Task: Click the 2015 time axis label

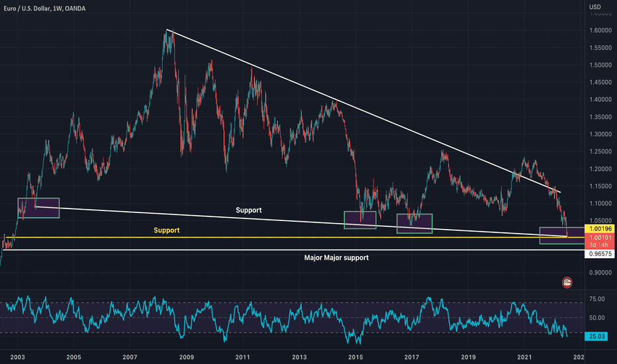Action: click(x=356, y=357)
